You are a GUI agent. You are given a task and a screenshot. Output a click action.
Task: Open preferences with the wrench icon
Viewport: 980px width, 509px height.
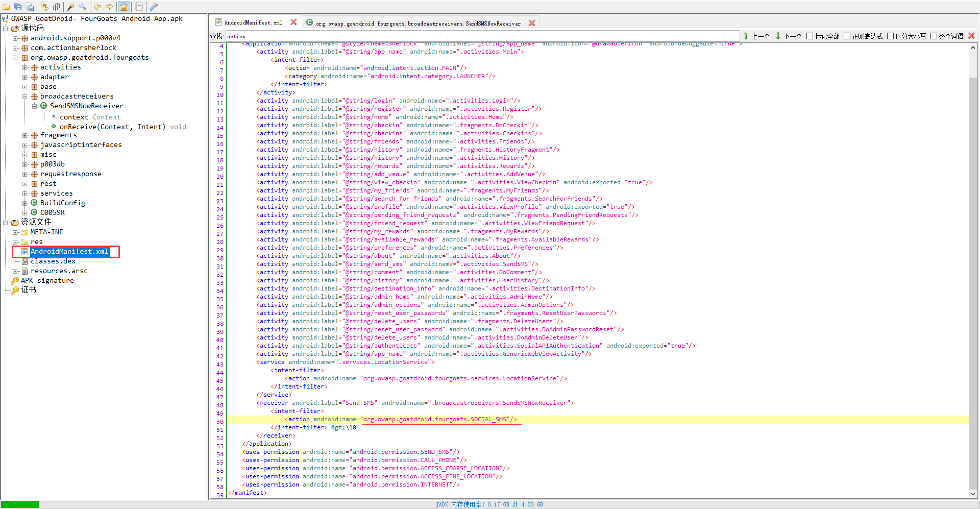click(x=154, y=7)
